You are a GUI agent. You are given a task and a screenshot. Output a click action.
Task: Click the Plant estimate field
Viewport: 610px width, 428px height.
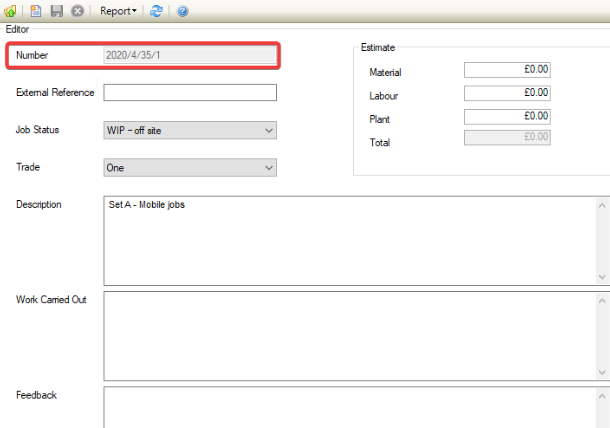point(508,116)
